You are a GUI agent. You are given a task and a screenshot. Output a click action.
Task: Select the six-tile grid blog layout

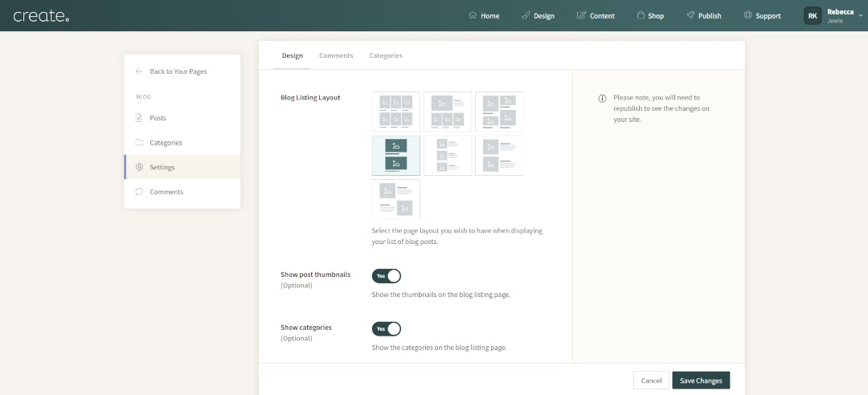pyautogui.click(x=396, y=112)
